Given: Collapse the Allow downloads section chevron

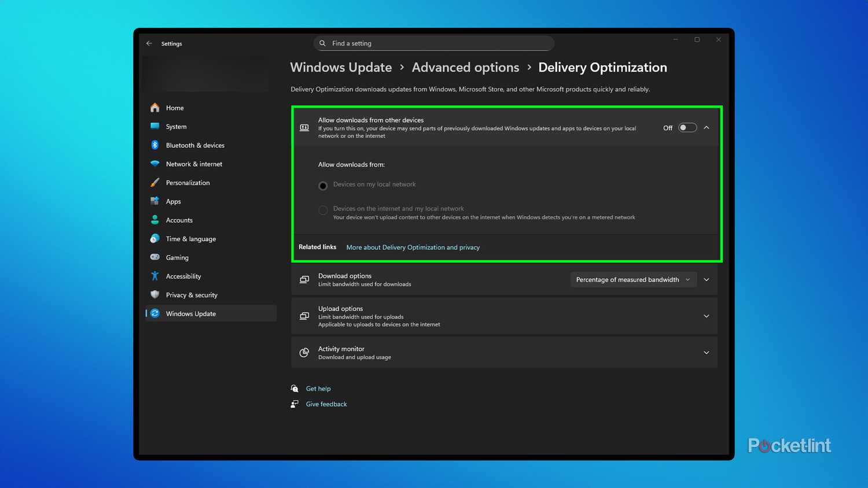Looking at the screenshot, I should coord(707,128).
